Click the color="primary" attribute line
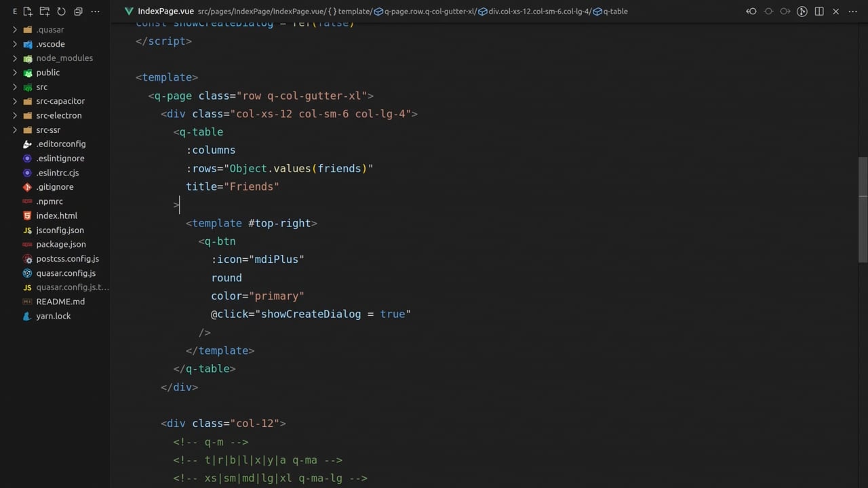Image resolution: width=868 pixels, height=488 pixels. 258,296
